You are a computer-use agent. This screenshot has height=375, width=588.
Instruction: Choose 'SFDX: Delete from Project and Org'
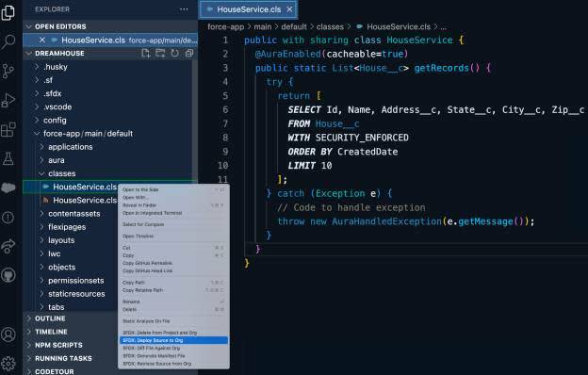[173, 333]
